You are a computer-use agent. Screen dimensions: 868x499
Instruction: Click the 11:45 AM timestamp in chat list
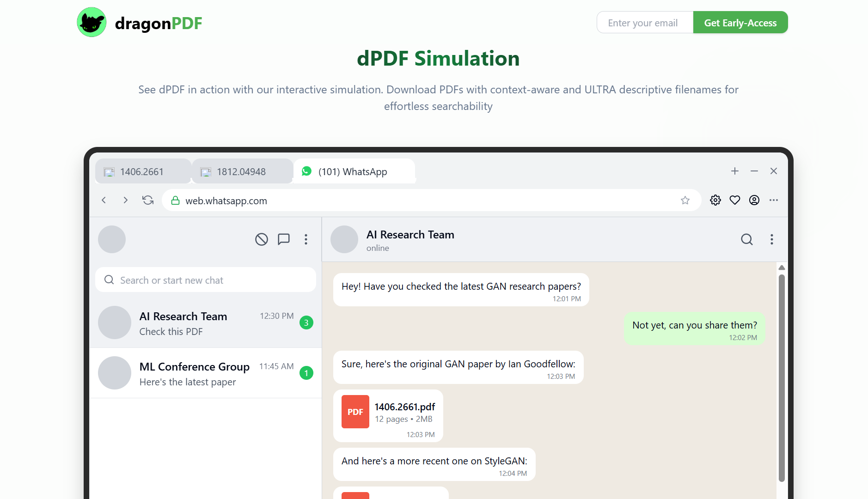coord(276,366)
